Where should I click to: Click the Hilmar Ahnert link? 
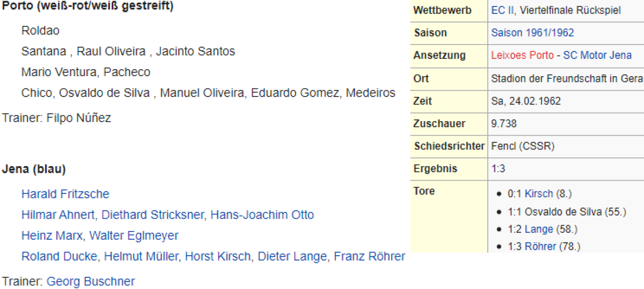click(58, 214)
